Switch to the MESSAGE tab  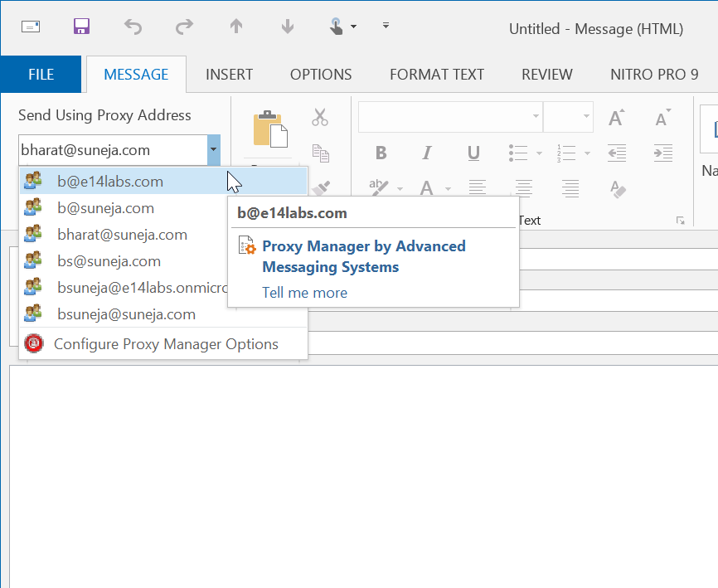click(136, 74)
